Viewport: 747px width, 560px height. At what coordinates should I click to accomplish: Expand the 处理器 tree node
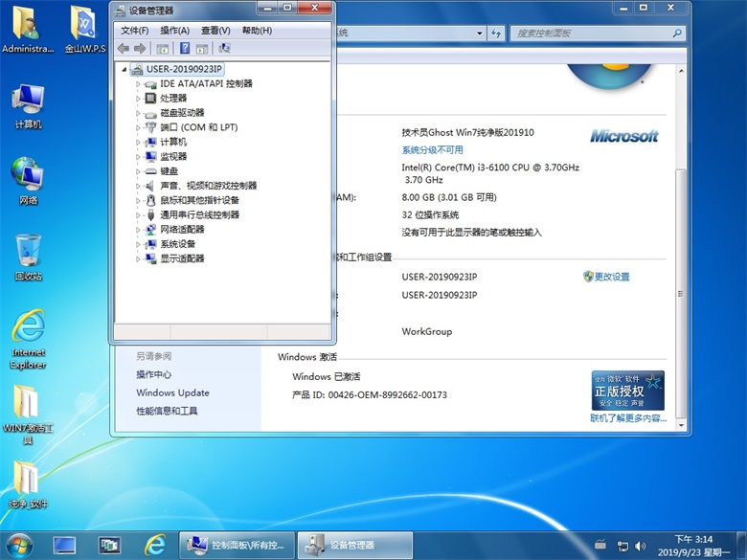pyautogui.click(x=138, y=99)
